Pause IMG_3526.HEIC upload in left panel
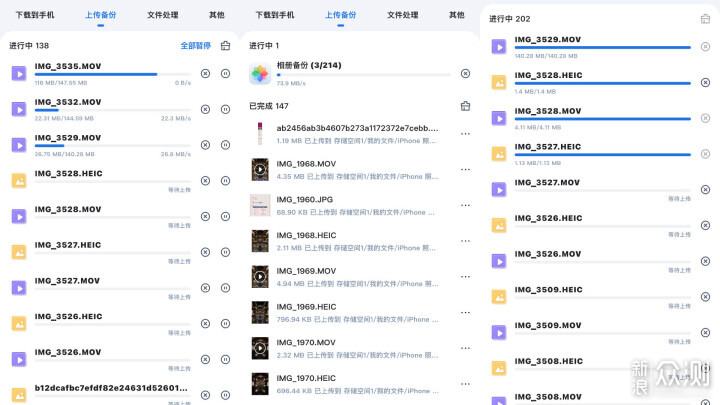 click(225, 324)
